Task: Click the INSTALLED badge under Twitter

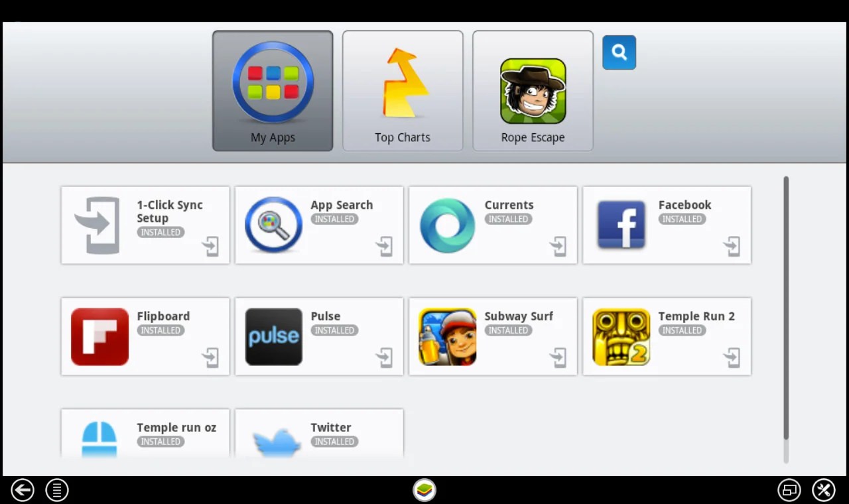Action: [x=334, y=442]
